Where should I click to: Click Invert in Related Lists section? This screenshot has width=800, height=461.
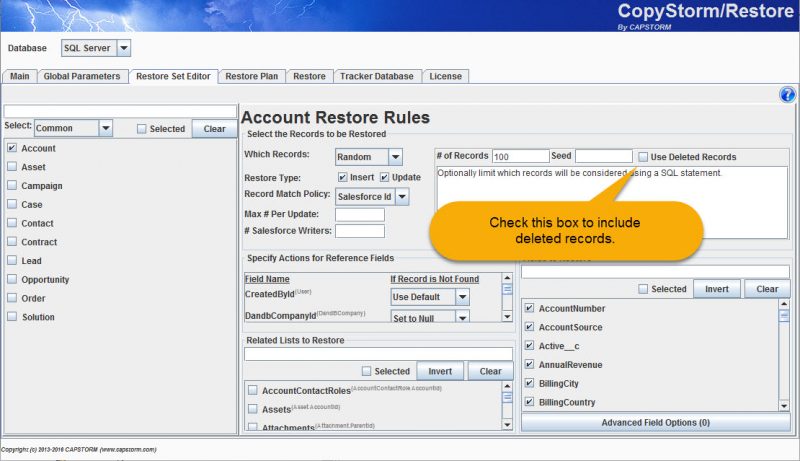tap(440, 371)
